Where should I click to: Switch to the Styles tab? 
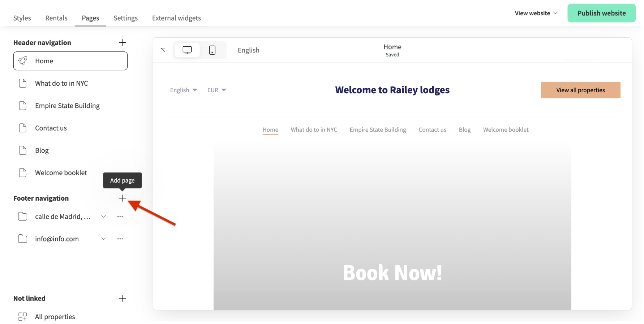pos(22,18)
